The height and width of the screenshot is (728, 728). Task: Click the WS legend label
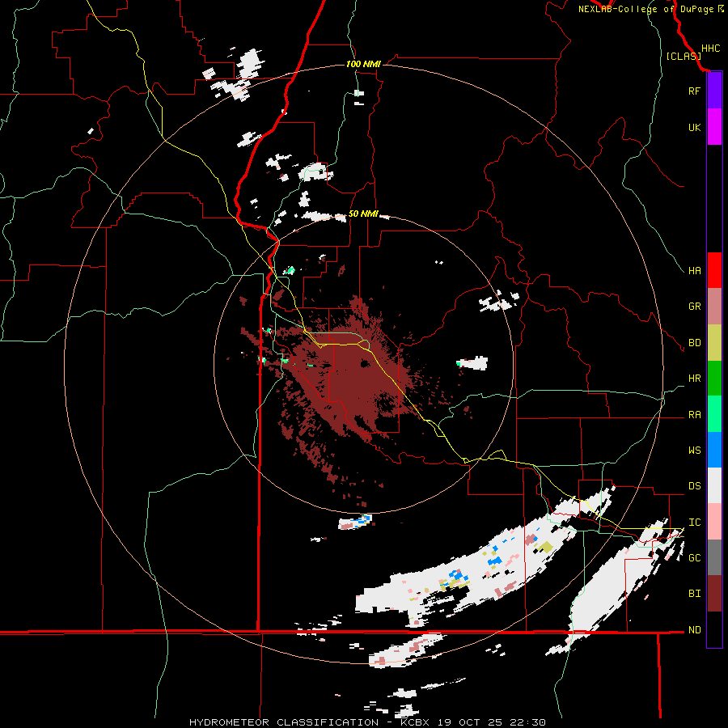pyautogui.click(x=694, y=451)
